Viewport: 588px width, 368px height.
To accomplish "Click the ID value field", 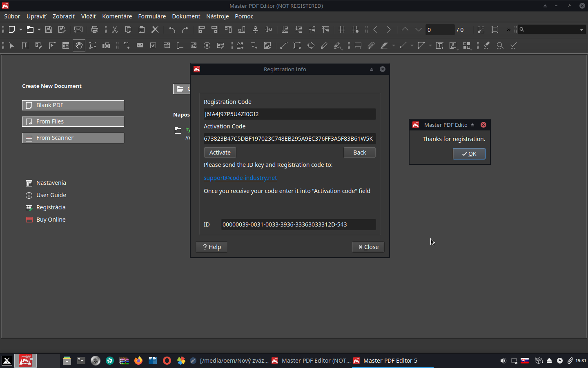I will coord(298,224).
